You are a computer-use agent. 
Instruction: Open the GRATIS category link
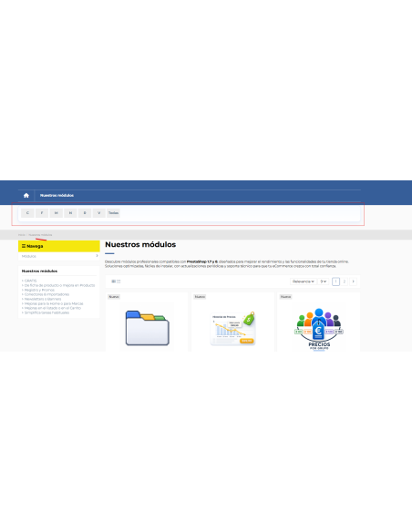pyautogui.click(x=30, y=281)
